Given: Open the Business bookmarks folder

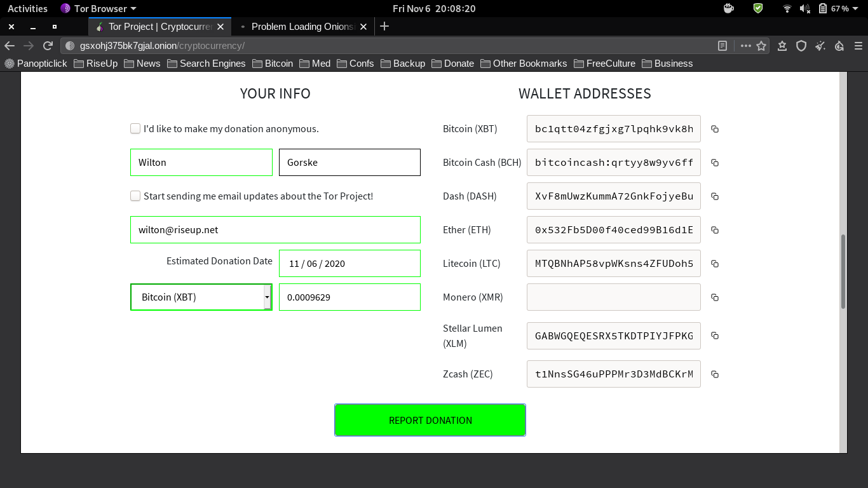Looking at the screenshot, I should click(x=667, y=64).
